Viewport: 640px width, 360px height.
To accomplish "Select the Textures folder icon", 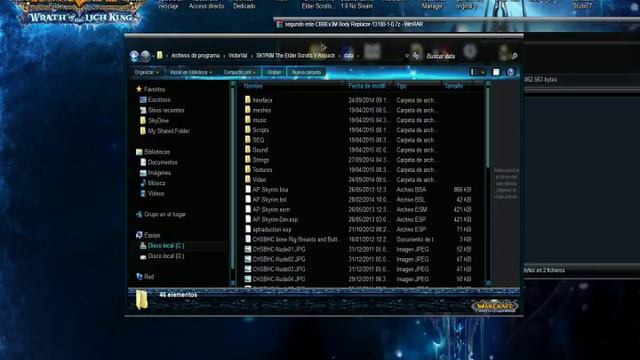I will pos(248,169).
